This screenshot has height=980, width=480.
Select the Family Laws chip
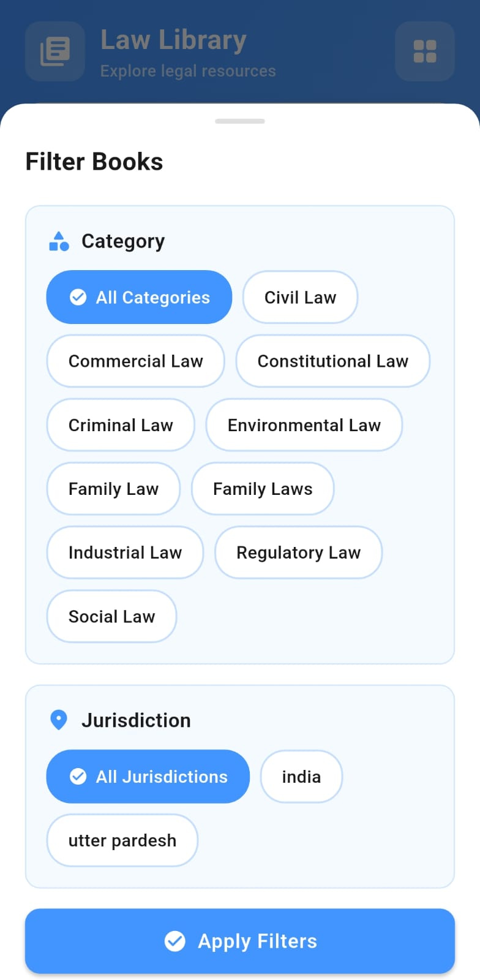(263, 489)
